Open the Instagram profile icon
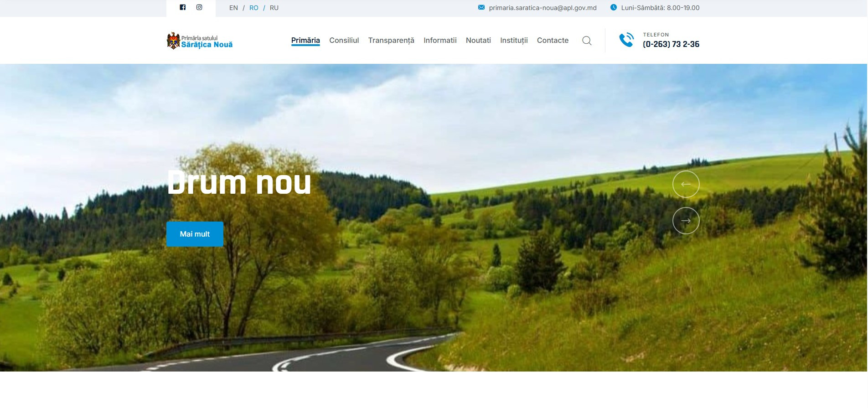The height and width of the screenshot is (408, 868). point(199,7)
